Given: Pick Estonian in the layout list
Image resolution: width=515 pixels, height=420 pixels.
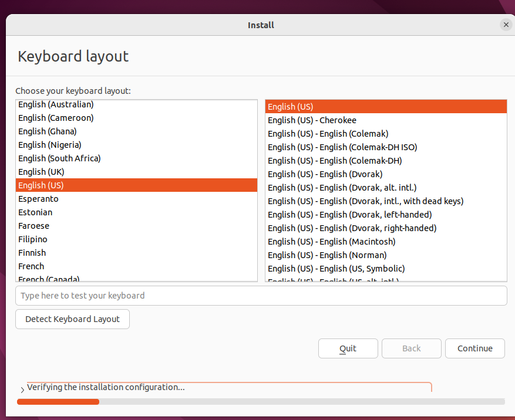Looking at the screenshot, I should point(35,212).
